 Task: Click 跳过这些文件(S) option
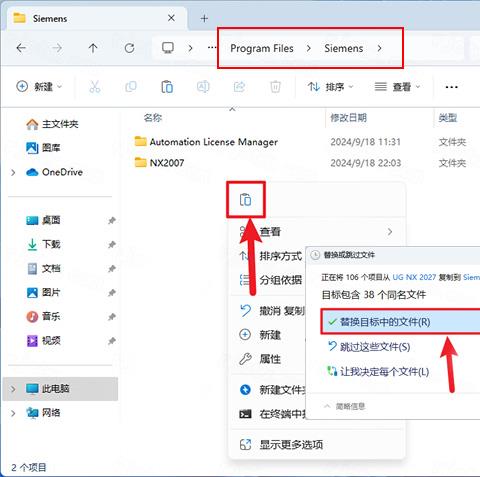click(369, 347)
